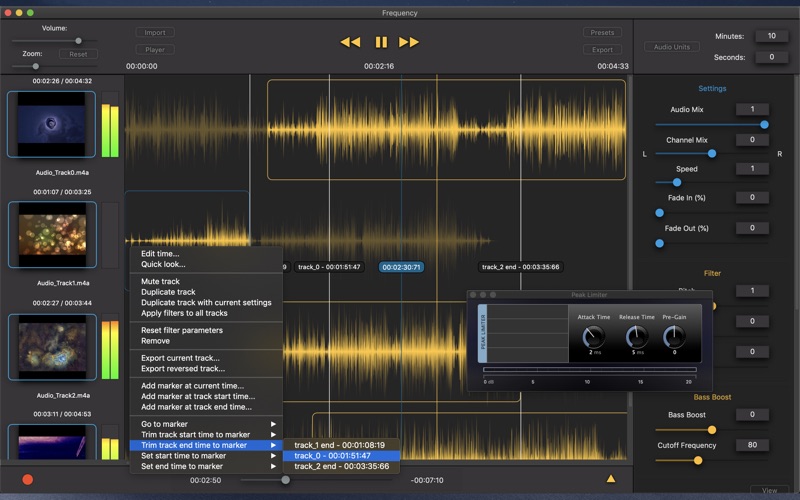
Task: Click the fast-forward playback button
Action: (409, 42)
